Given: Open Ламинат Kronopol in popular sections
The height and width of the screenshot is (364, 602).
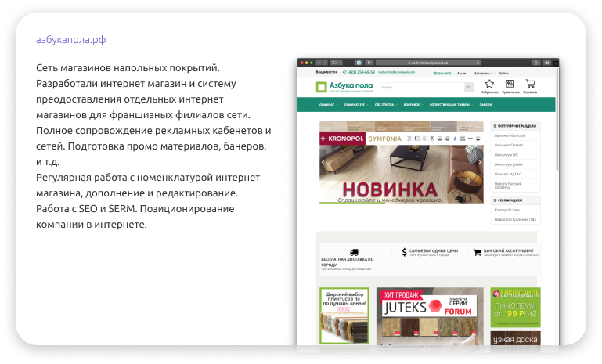Looking at the screenshot, I should 510,135.
